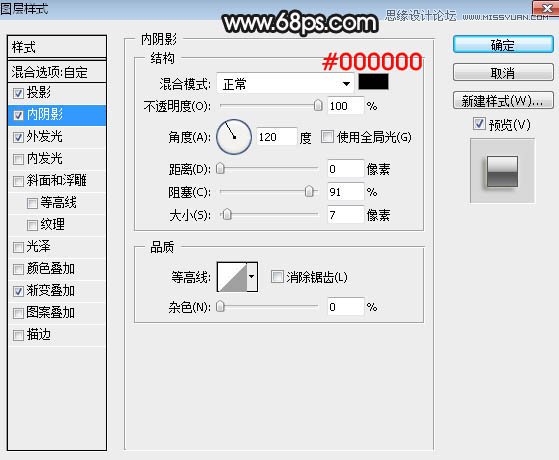
Task: Select the 投影 effect row label
Action: tap(39, 93)
